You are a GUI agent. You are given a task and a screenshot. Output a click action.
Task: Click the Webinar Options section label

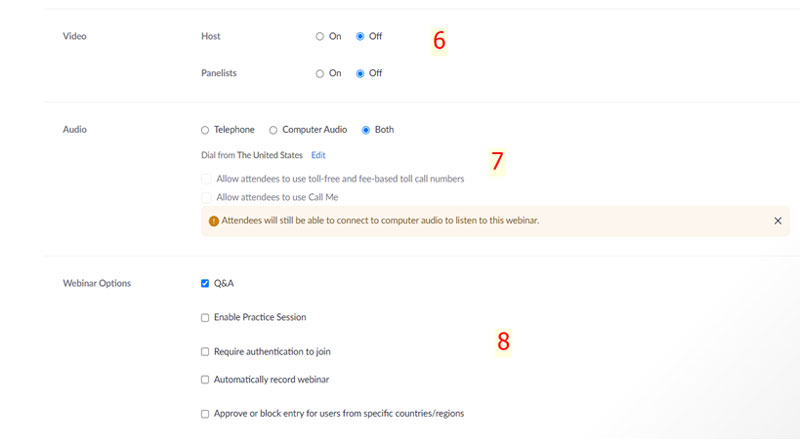(x=97, y=283)
